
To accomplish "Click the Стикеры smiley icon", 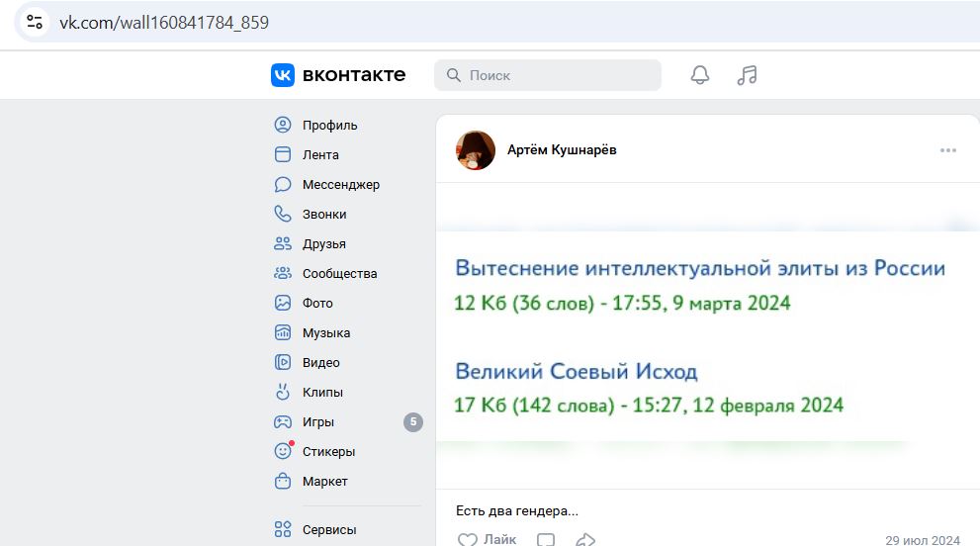I will (x=283, y=451).
